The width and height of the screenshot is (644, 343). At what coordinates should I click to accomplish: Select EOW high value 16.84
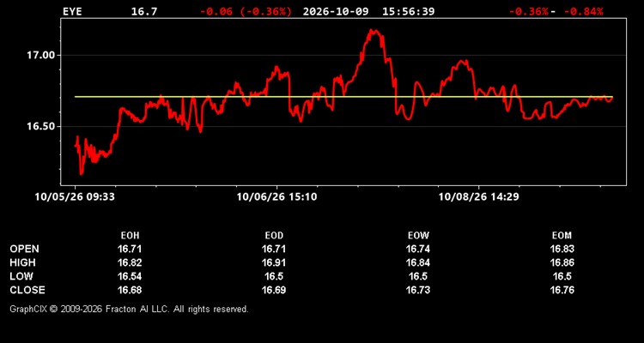coord(418,262)
